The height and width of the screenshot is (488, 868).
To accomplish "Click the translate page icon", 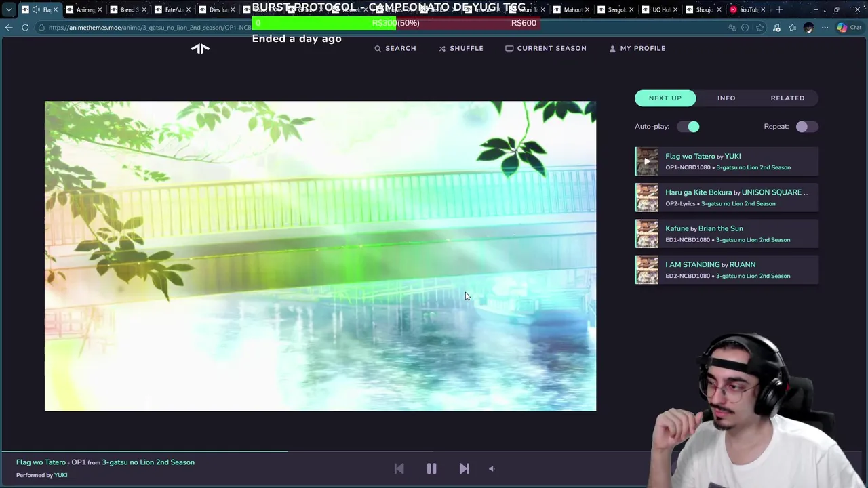I will pyautogui.click(x=732, y=28).
